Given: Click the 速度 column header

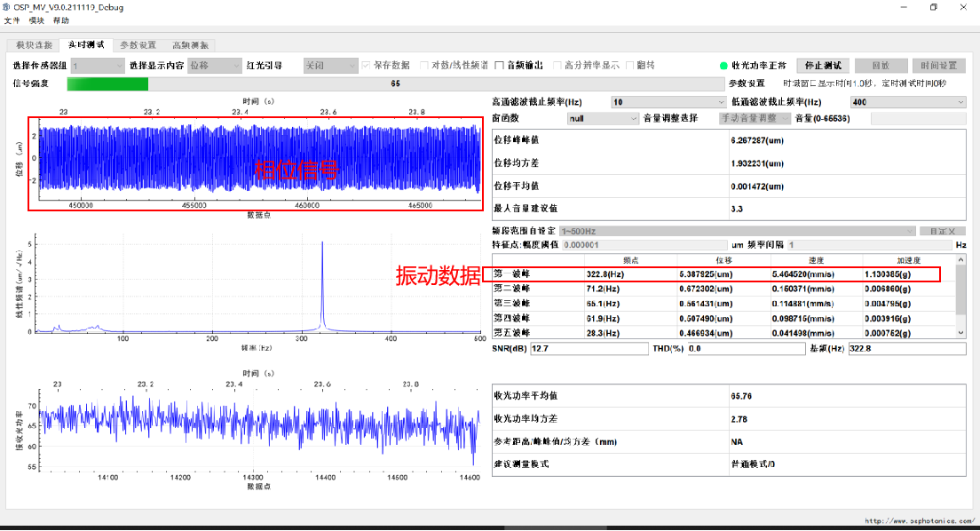Looking at the screenshot, I should 817,260.
